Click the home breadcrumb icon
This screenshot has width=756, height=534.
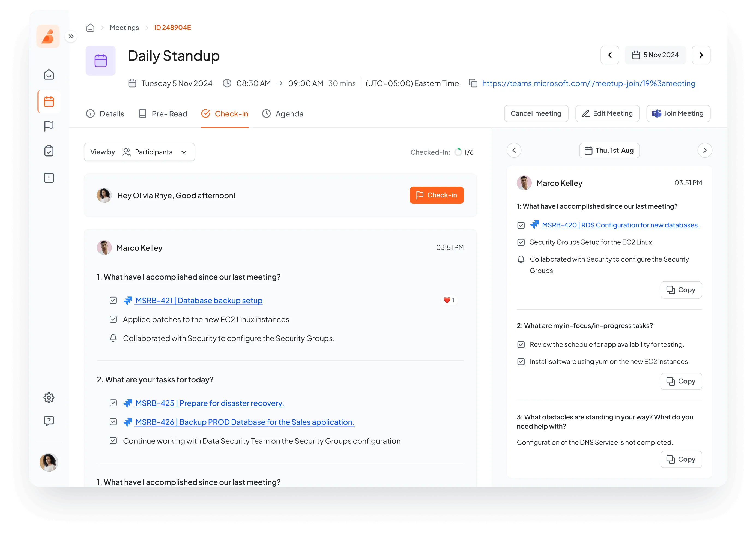coord(90,28)
